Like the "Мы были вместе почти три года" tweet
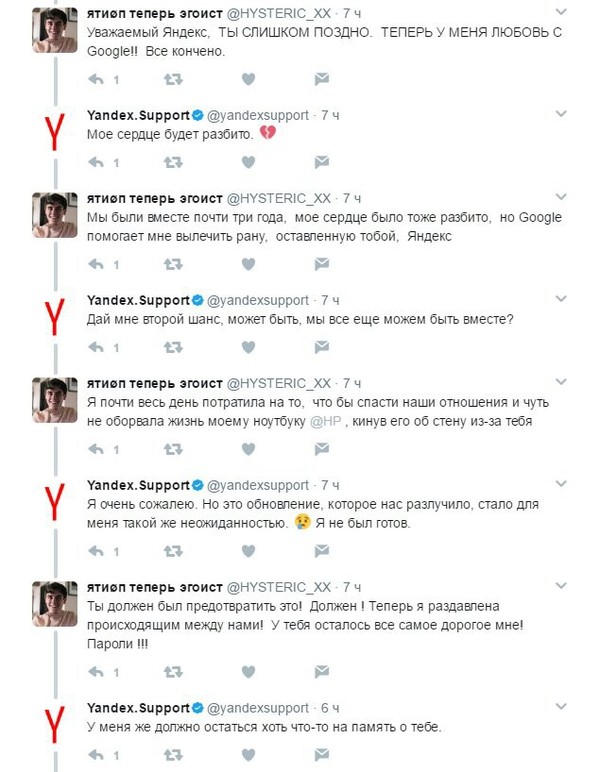 pyautogui.click(x=248, y=264)
